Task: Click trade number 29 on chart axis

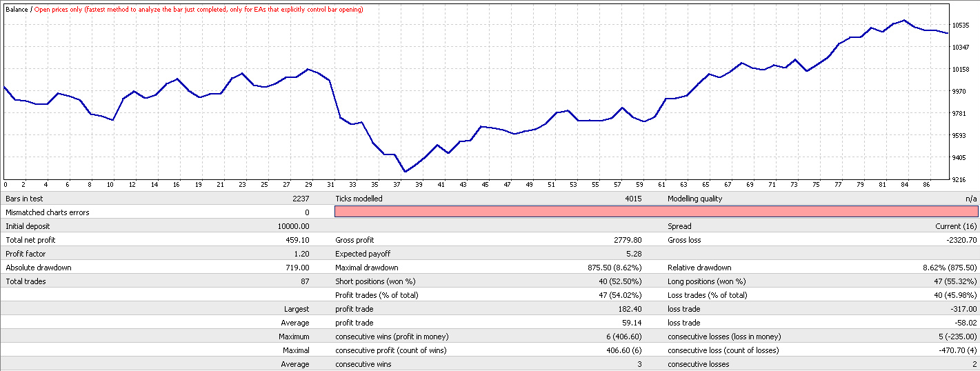Action: point(308,185)
